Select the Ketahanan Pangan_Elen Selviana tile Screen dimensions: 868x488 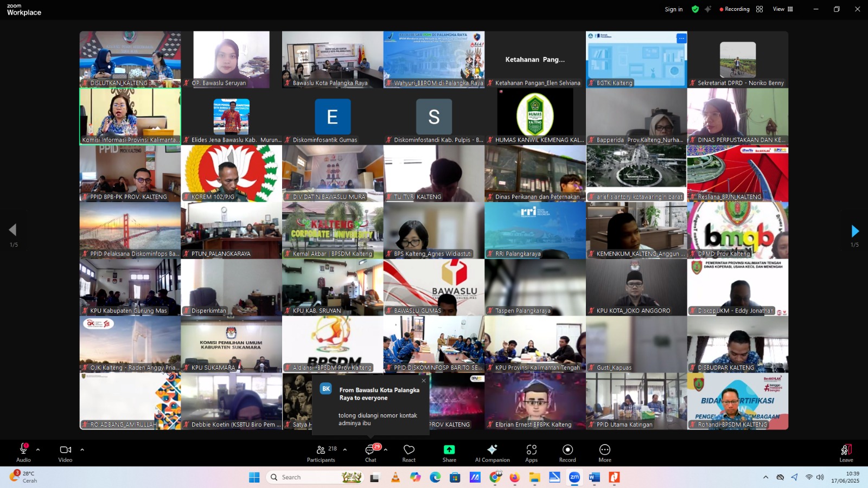tap(535, 60)
